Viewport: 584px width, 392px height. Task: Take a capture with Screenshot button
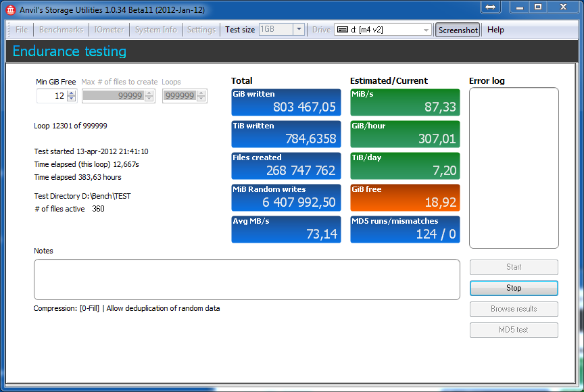click(x=458, y=30)
